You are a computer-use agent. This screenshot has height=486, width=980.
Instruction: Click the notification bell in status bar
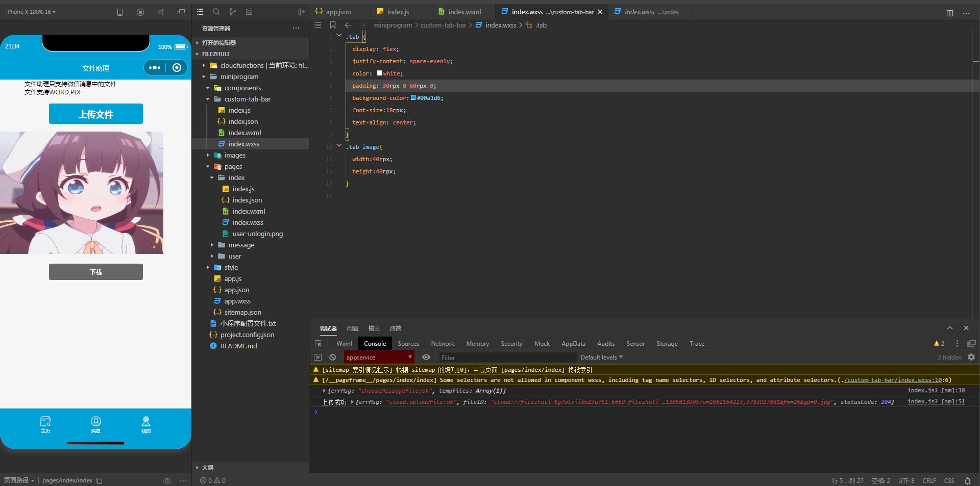coord(967,480)
